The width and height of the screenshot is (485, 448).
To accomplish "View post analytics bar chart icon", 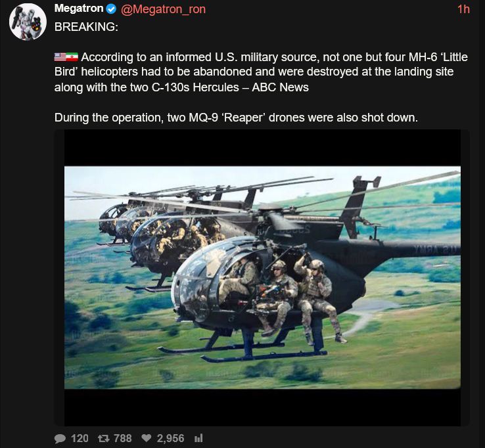I will coord(198,438).
